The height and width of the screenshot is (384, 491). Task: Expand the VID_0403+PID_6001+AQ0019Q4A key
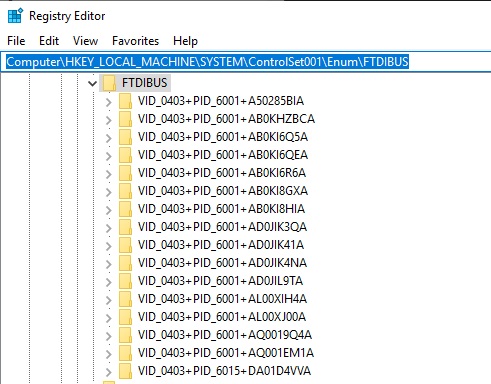click(x=109, y=336)
